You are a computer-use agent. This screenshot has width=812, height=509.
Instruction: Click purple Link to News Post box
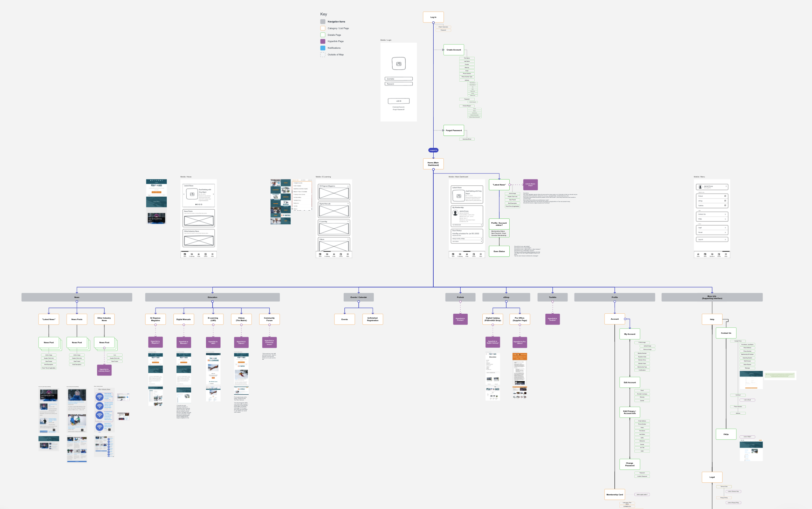click(x=530, y=185)
